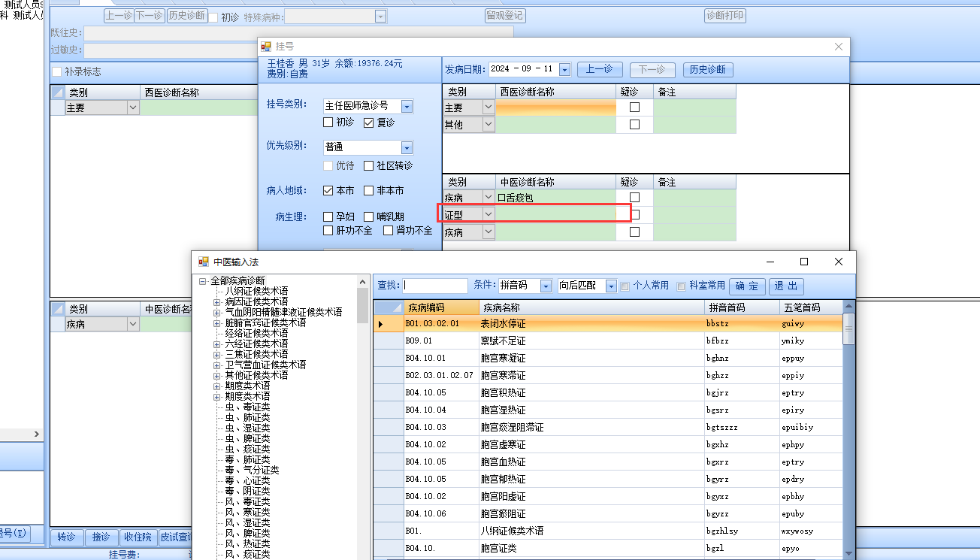Open the 优先级别 dropdown
Image resolution: width=980 pixels, height=560 pixels.
(x=407, y=147)
